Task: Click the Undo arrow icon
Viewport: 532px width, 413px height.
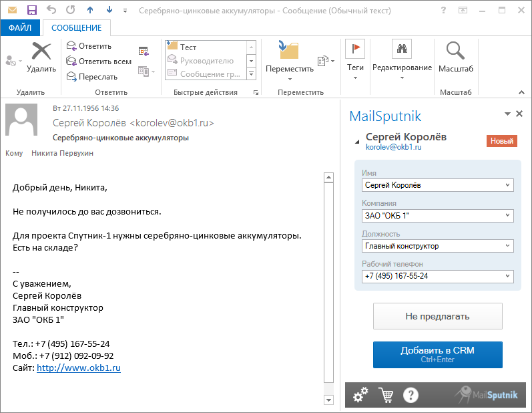Action: coord(51,10)
